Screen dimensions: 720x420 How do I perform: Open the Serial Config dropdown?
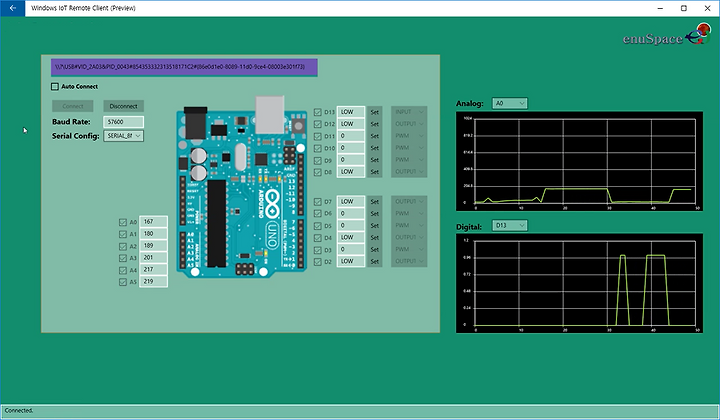(124, 136)
